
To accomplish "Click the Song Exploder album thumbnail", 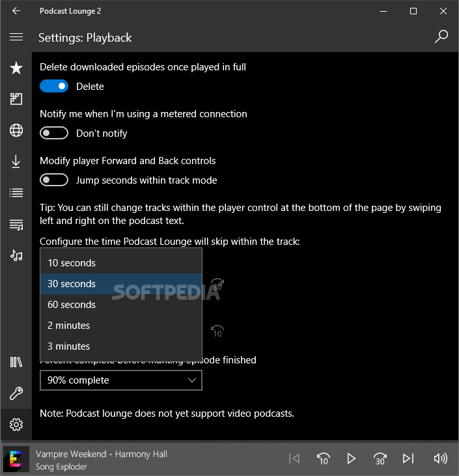I will (x=16, y=459).
